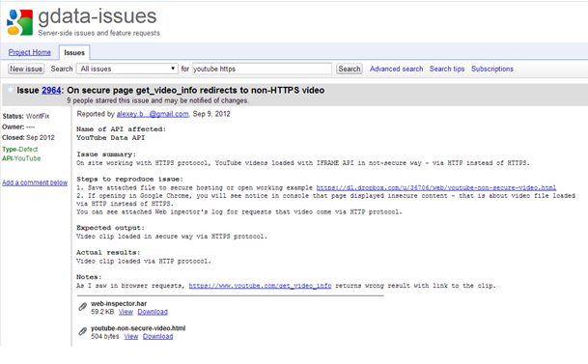
Task: Click the gdata-issues project logo
Action: click(19, 22)
